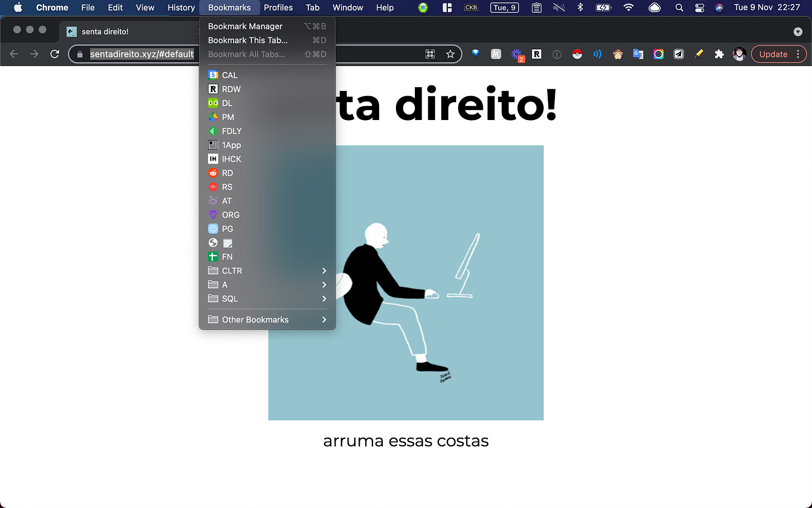
Task: Open Wi-Fi status in menu bar
Action: (x=629, y=7)
